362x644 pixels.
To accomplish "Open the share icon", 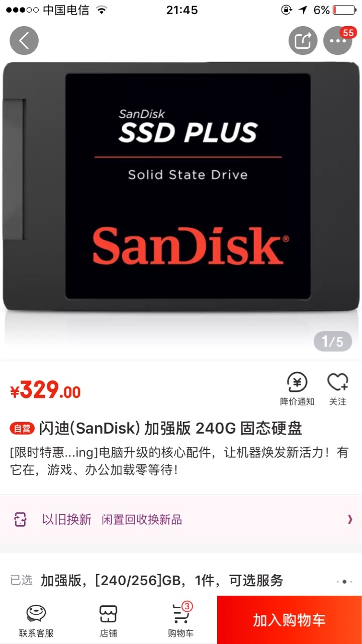I will coord(303,41).
